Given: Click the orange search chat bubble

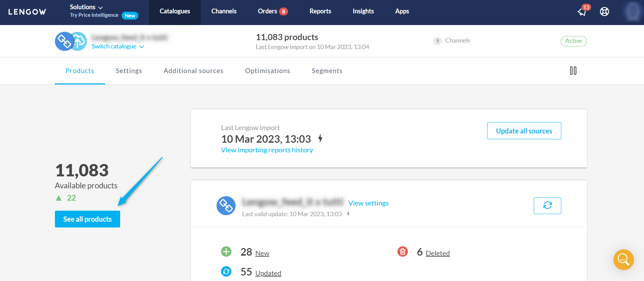Looking at the screenshot, I should point(623,260).
